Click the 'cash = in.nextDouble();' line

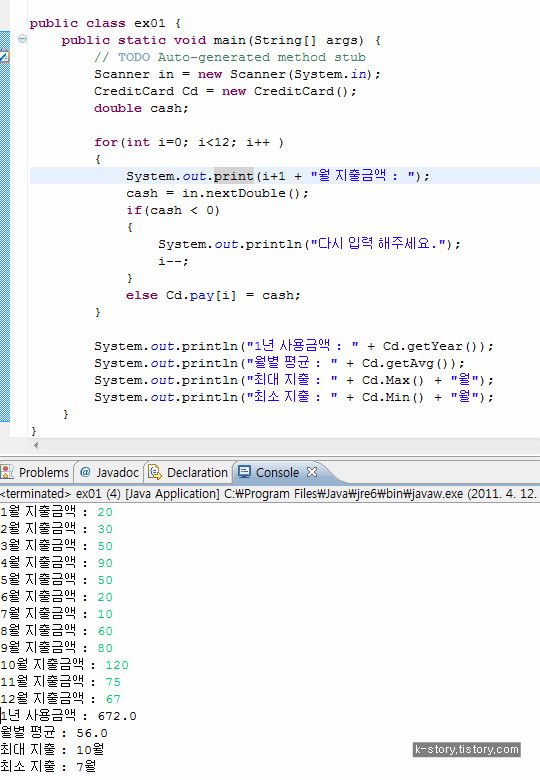[x=217, y=193]
